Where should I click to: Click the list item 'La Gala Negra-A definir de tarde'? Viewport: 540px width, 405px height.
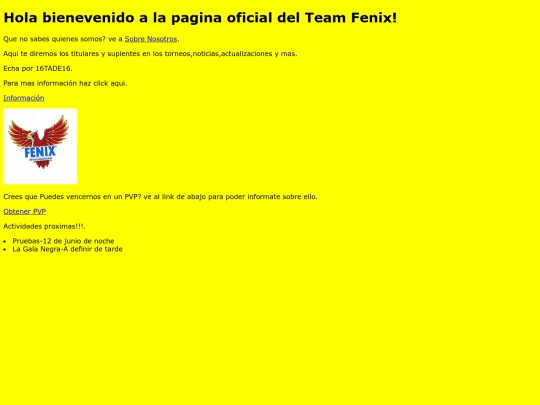(x=68, y=249)
